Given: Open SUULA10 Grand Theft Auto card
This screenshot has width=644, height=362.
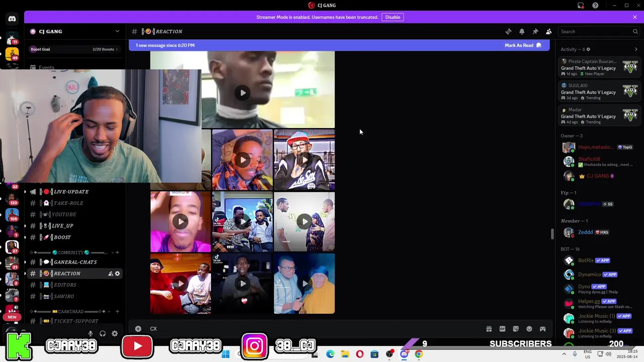Looking at the screenshot, I should point(599,92).
